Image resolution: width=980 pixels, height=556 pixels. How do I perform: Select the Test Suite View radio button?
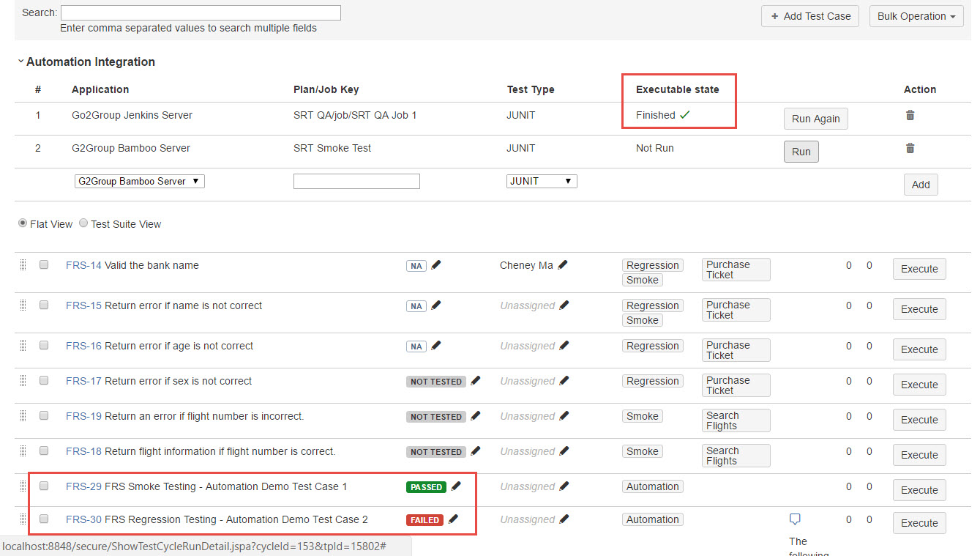83,223
